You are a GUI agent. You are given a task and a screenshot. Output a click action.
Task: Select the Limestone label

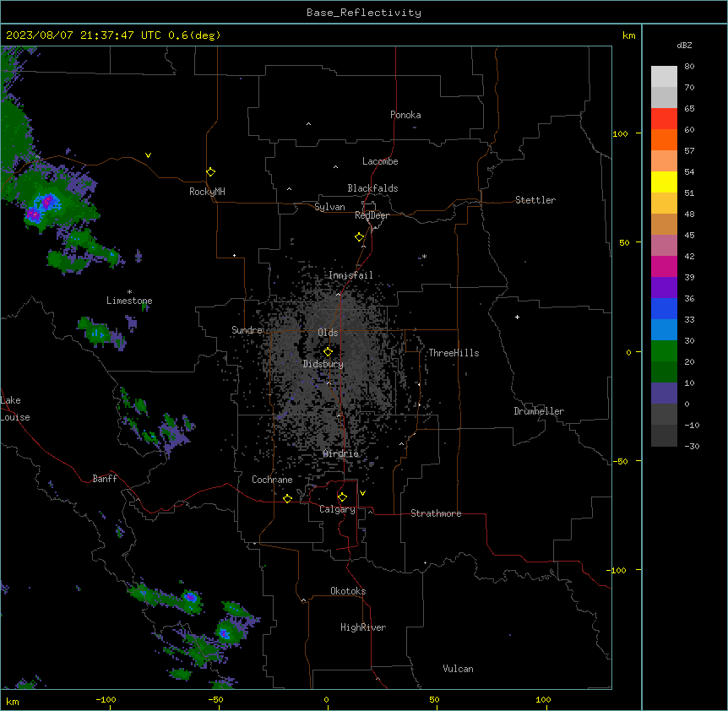[x=129, y=301]
